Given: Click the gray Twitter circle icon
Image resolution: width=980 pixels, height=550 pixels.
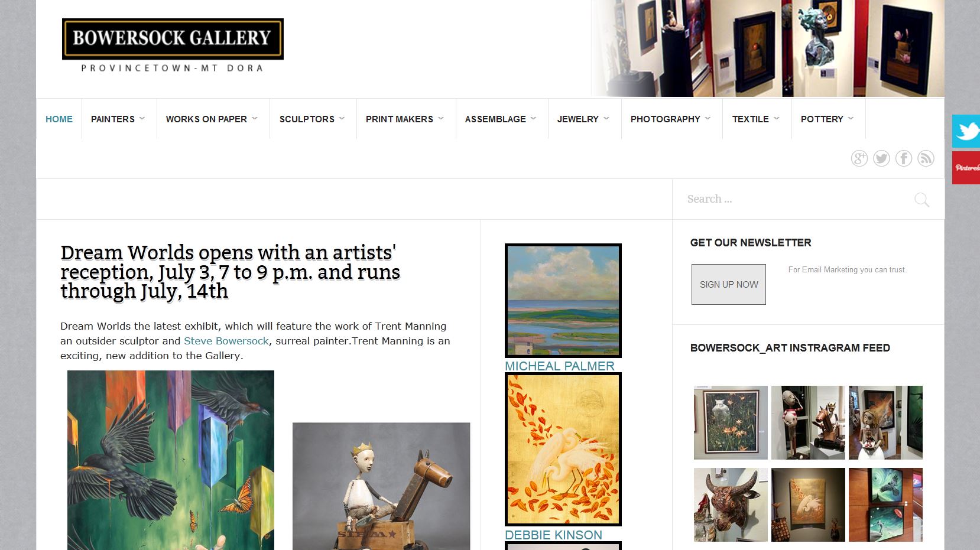Looking at the screenshot, I should [881, 158].
